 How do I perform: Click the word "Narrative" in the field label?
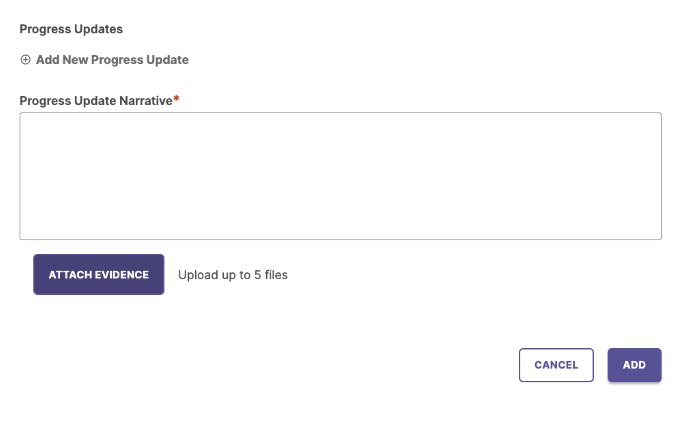coord(146,100)
